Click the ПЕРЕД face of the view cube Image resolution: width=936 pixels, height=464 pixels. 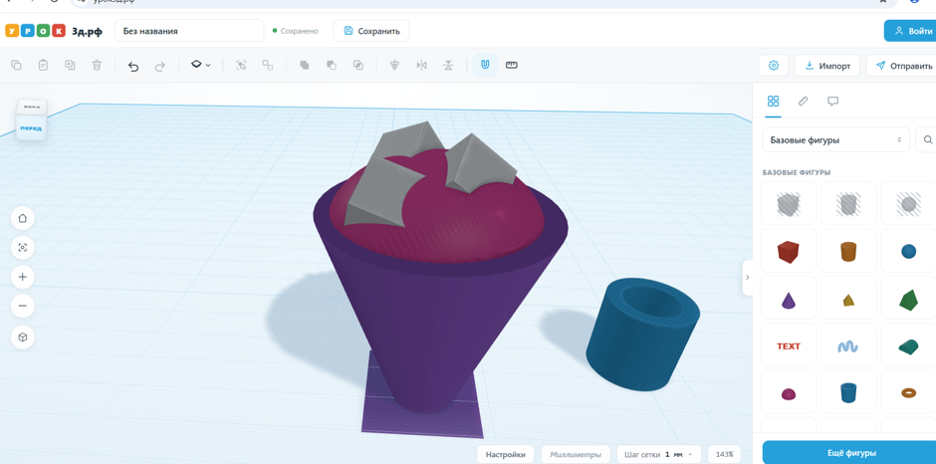[30, 128]
